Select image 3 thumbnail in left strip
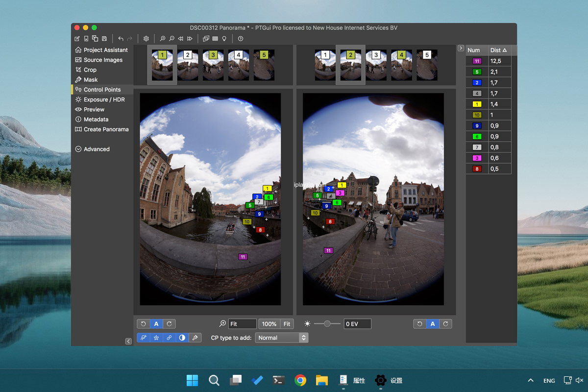Viewport: 588px width, 392px height. coord(213,65)
